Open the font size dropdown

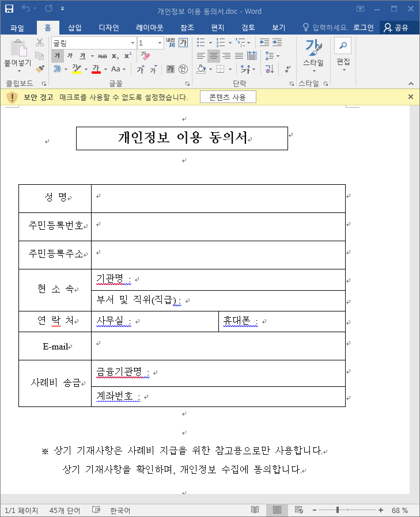click(160, 43)
